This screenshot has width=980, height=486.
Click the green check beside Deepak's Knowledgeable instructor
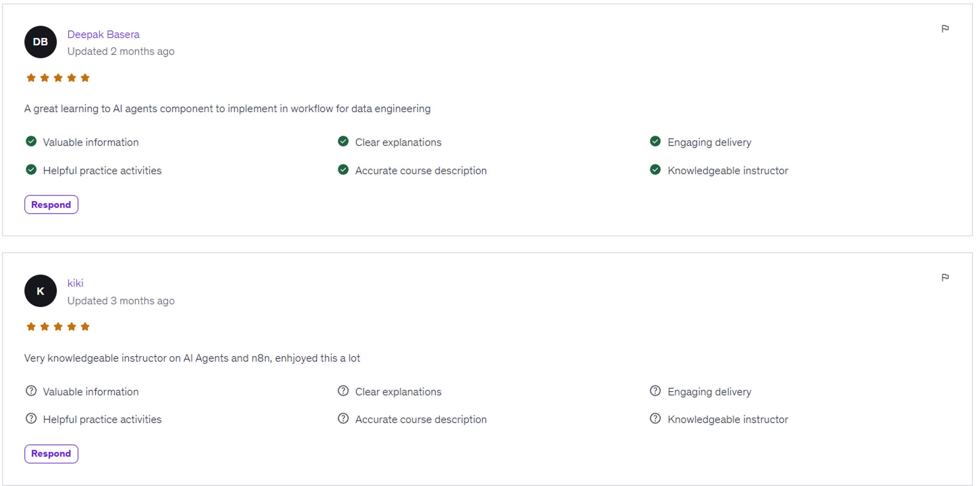point(655,169)
